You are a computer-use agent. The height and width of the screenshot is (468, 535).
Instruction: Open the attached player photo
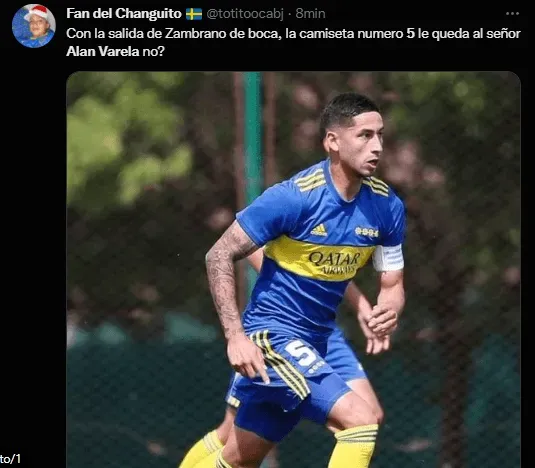click(293, 269)
